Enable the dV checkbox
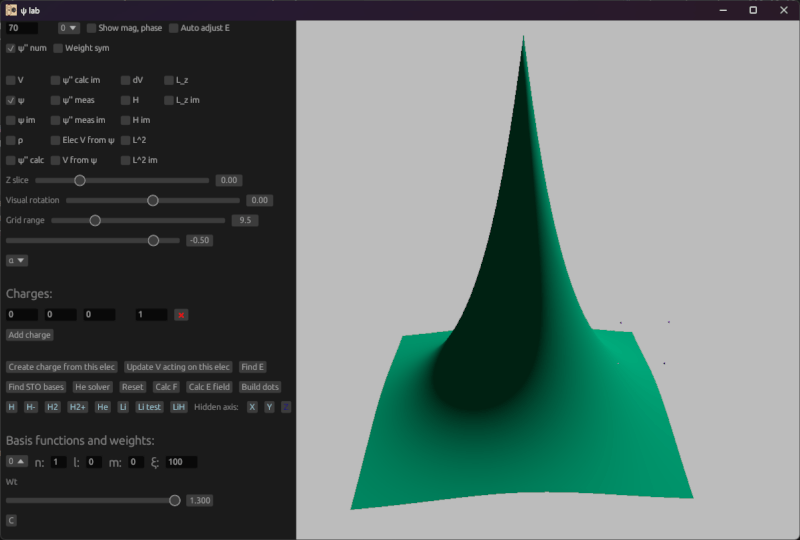 tap(126, 80)
